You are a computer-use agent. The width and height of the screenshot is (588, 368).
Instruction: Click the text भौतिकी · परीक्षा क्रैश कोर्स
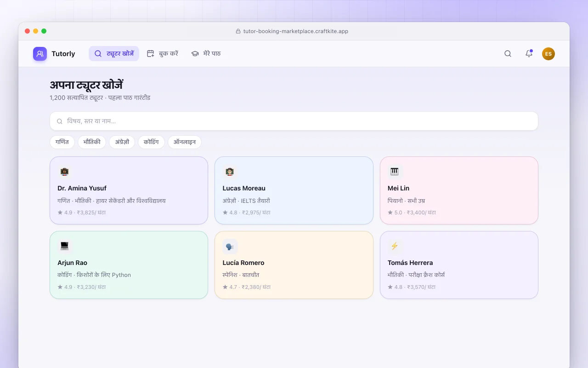416,275
